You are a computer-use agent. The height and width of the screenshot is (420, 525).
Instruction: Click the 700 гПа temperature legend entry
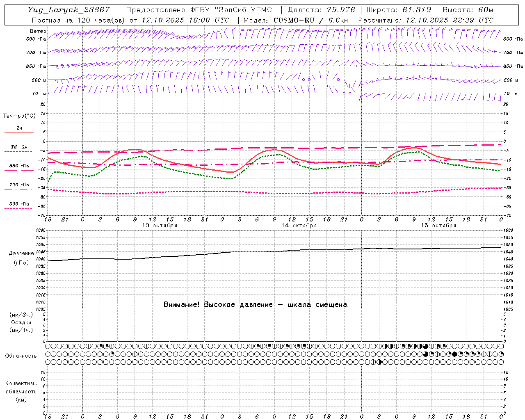point(19,185)
